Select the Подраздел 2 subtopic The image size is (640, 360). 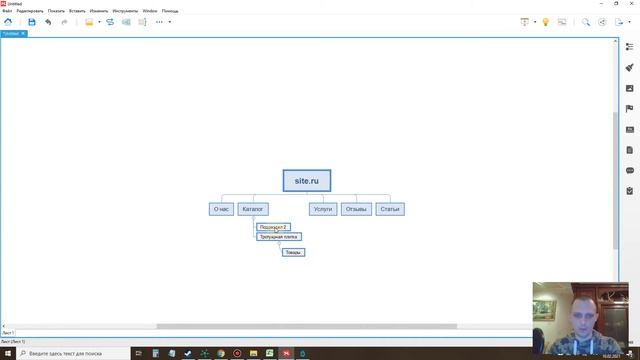[273, 227]
